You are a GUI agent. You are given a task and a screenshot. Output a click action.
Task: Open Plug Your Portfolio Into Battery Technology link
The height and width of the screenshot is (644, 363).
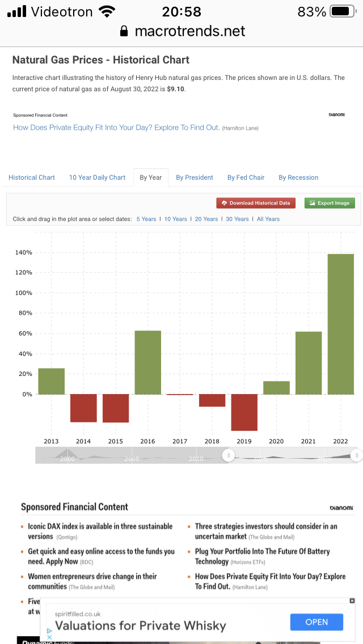point(262,556)
